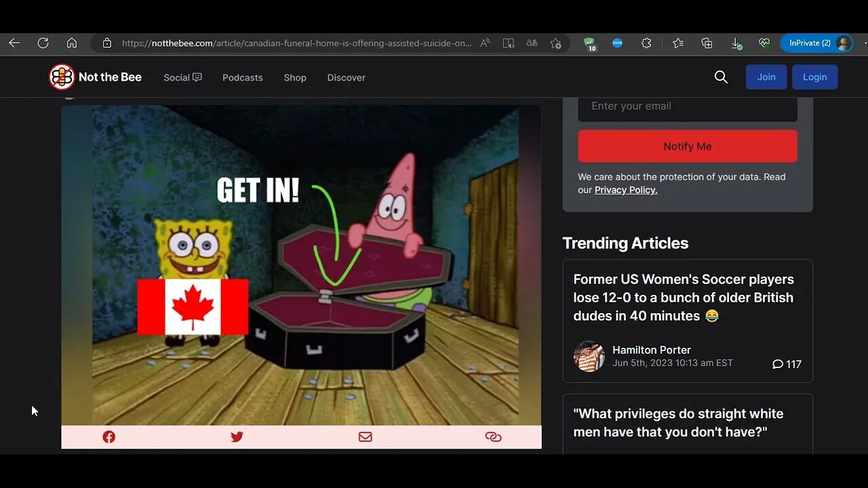Click the "Jun 5th, 2023 10:13 am EST" date
This screenshot has width=868, height=488.
click(673, 363)
